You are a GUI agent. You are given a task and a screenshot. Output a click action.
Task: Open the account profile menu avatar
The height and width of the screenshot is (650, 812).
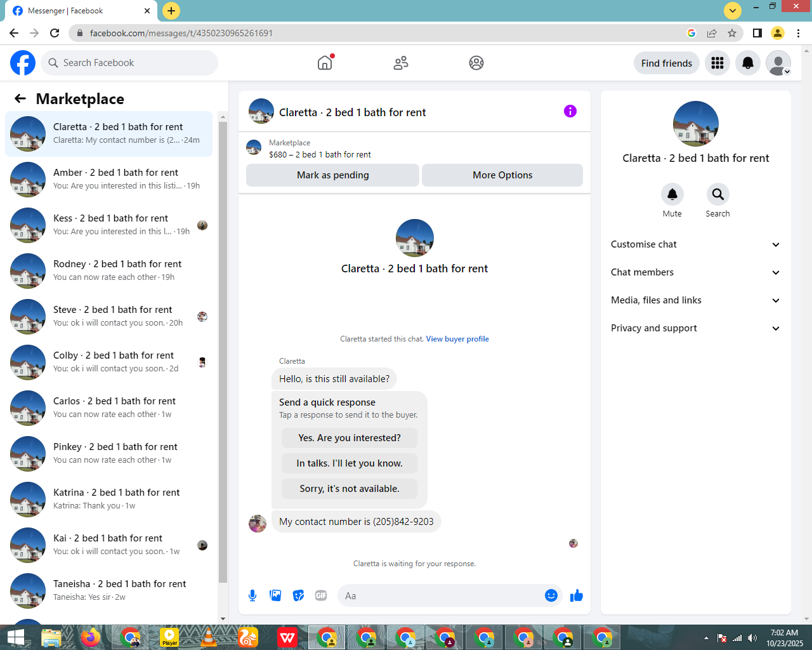tap(778, 63)
